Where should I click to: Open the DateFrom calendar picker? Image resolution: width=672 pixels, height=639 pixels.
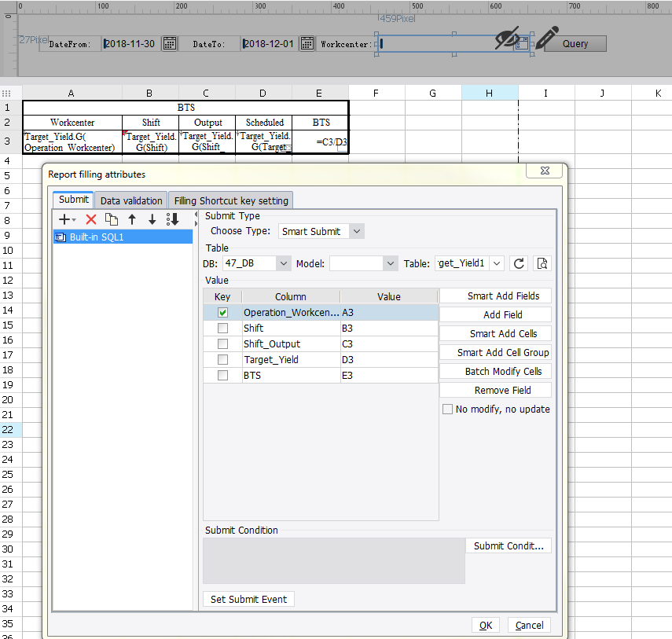click(x=170, y=44)
